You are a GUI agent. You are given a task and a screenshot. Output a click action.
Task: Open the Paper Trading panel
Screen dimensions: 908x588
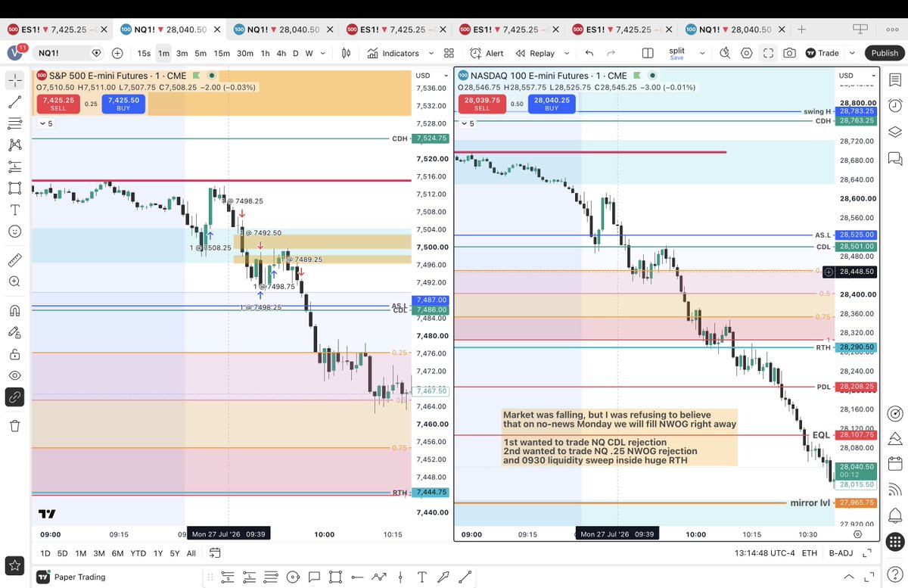[71, 577]
